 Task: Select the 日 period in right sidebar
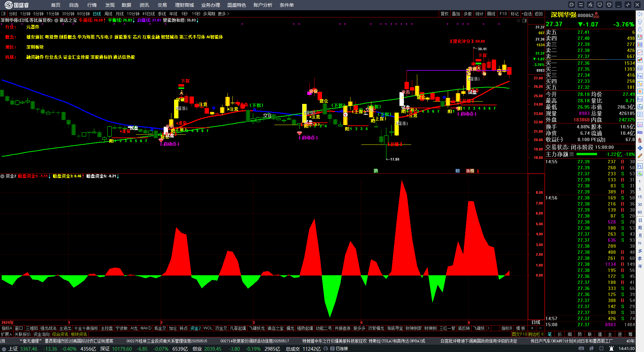[x=640, y=220]
